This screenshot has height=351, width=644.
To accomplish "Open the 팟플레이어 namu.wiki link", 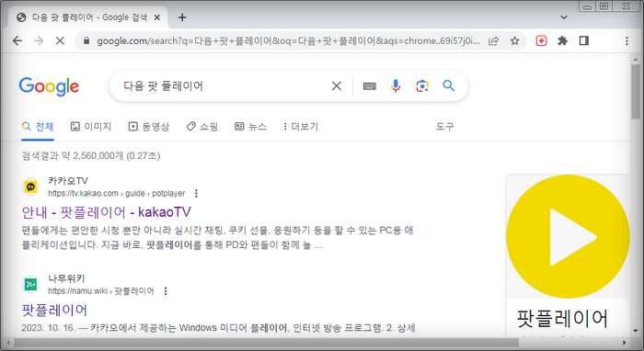I will pos(54,310).
